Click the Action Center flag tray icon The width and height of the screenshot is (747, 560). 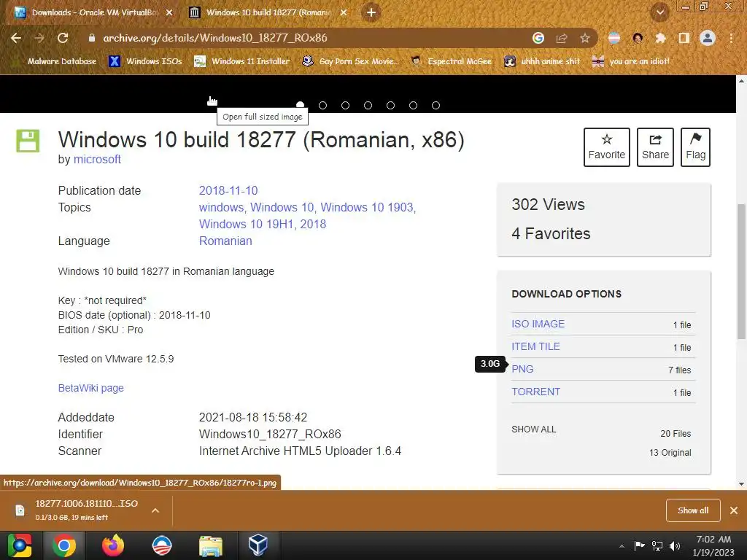[639, 546]
